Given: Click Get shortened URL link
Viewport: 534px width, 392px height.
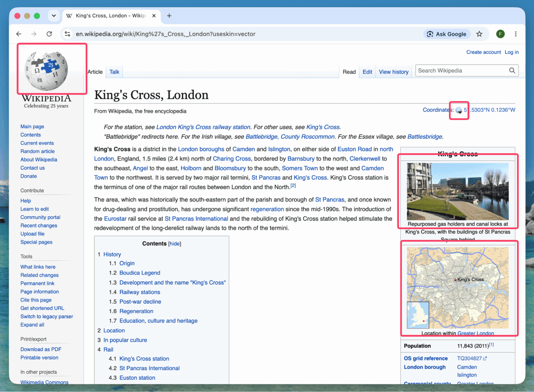Looking at the screenshot, I should pyautogui.click(x=42, y=308).
